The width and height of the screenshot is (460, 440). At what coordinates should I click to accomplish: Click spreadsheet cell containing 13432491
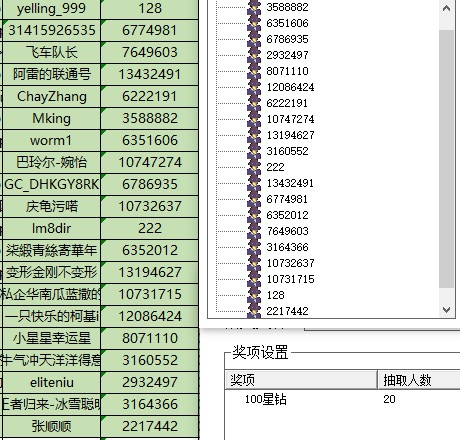150,74
